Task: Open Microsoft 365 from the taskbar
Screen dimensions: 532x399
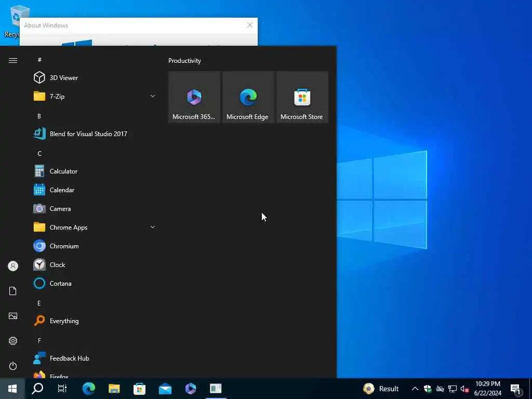Action: coord(191,389)
